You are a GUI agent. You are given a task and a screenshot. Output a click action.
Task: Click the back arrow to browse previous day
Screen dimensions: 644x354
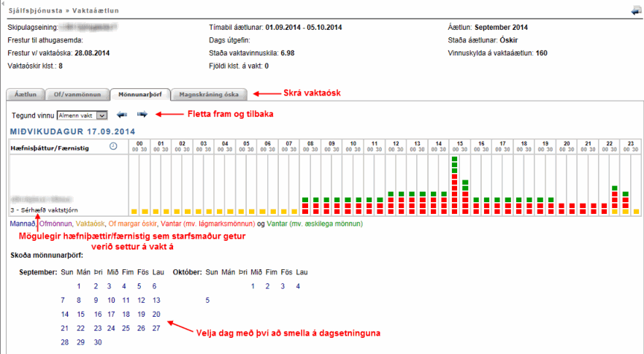tap(121, 115)
